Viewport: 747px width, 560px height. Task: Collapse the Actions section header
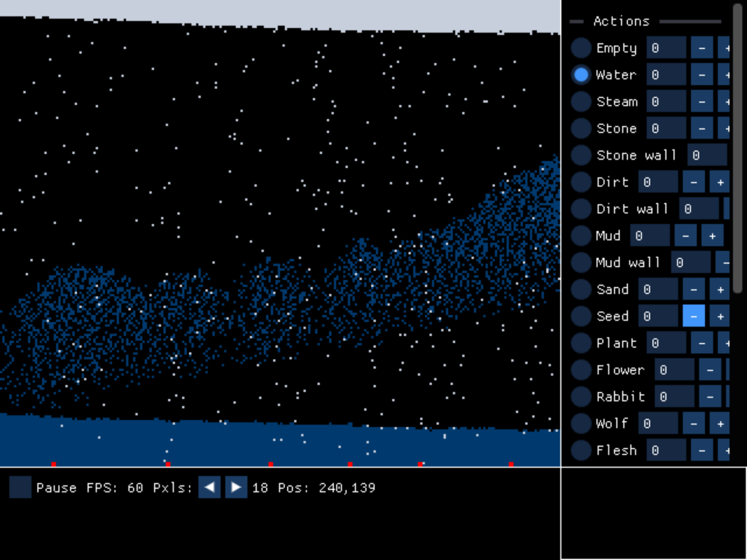coord(646,22)
